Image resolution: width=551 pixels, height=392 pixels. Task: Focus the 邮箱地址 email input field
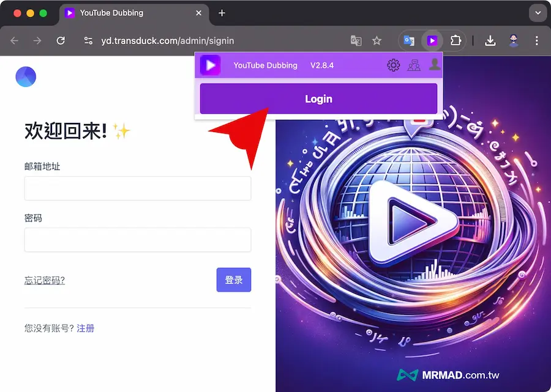tap(138, 188)
